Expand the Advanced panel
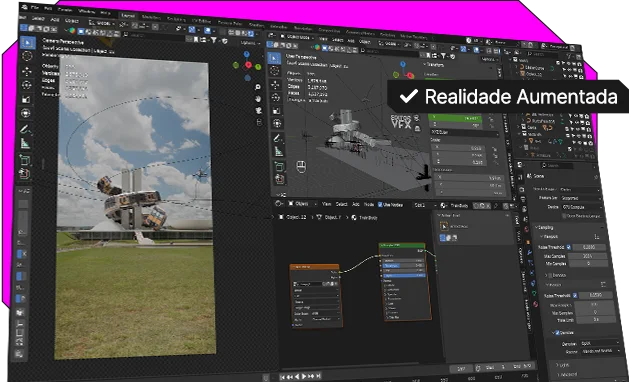629x382 pixels. click(566, 374)
